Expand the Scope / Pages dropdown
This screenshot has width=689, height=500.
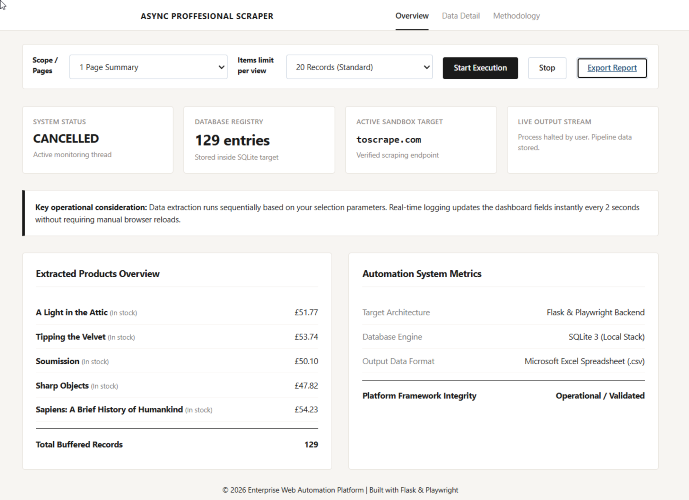point(149,67)
